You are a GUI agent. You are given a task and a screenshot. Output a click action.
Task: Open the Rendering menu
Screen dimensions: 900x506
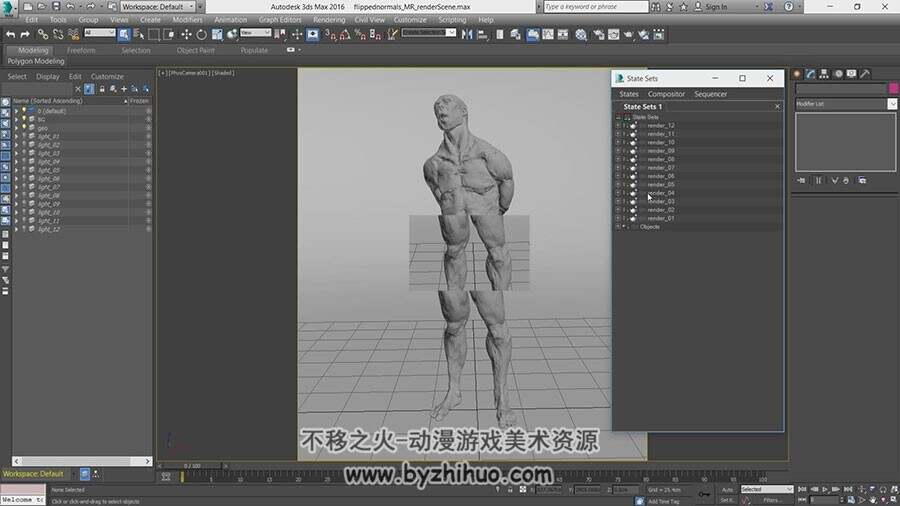tap(329, 20)
